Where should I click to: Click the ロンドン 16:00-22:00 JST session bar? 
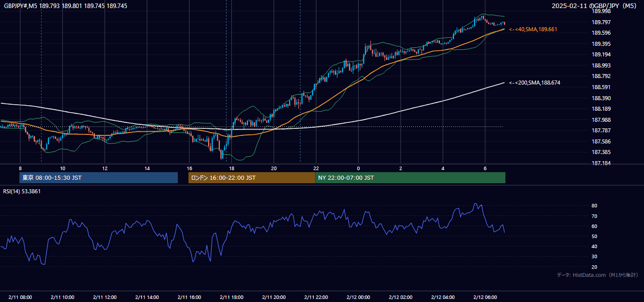(x=251, y=178)
